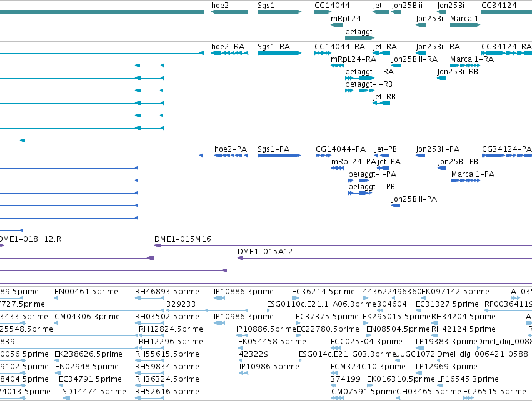
Task: Click the CG14044-PA protein
Action: (323, 156)
